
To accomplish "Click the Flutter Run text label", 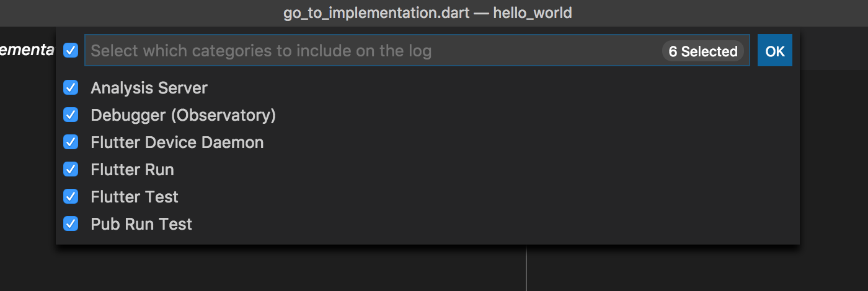I will point(132,170).
